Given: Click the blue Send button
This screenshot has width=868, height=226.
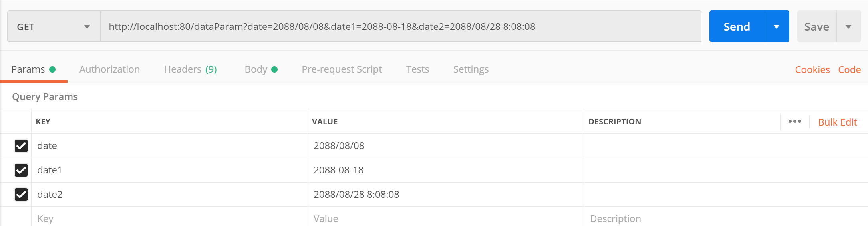Looking at the screenshot, I should tap(737, 27).
